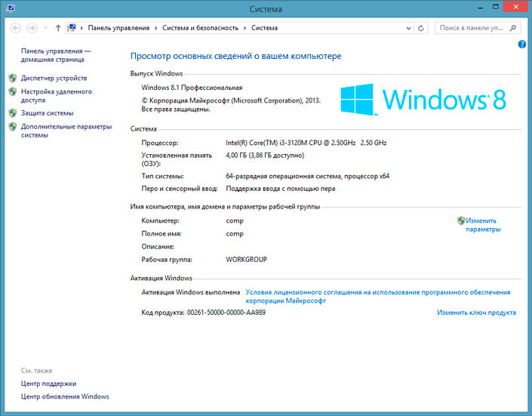Open the Microsoft license terms link
The image size is (532, 416).
click(x=378, y=297)
